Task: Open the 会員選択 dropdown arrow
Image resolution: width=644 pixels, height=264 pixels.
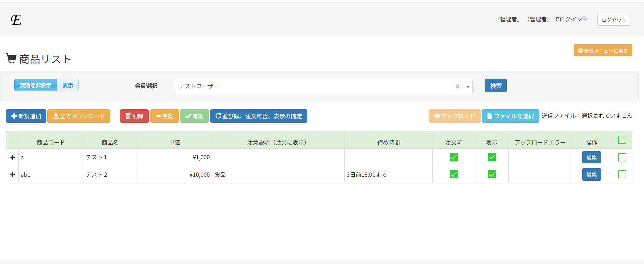Action: click(468, 87)
